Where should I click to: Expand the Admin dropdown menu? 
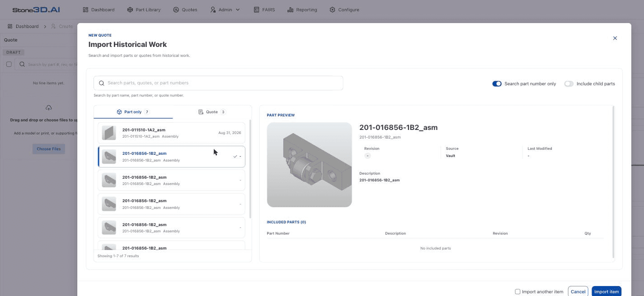tap(225, 9)
